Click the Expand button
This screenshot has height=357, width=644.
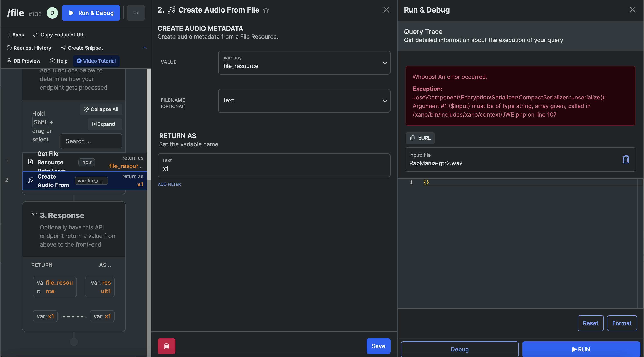(x=105, y=124)
